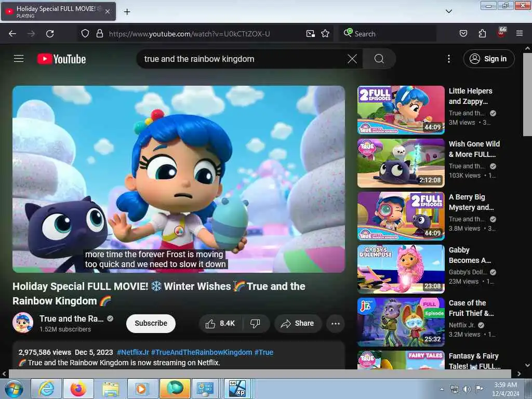Open Case of the Fruit Thief thumbnail
The width and height of the screenshot is (532, 399).
coord(401,322)
